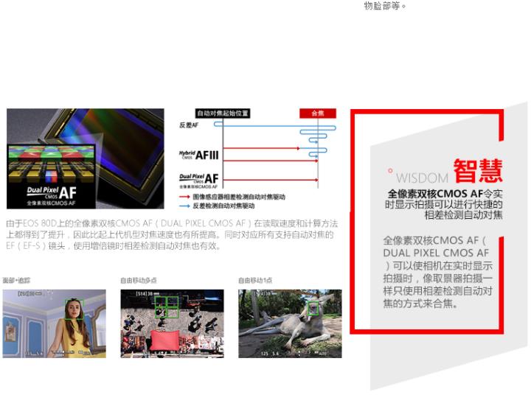The image size is (531, 420).
Task: Click the blue arrow legend 反差检测自动对焦驱动
Action: tap(217, 206)
